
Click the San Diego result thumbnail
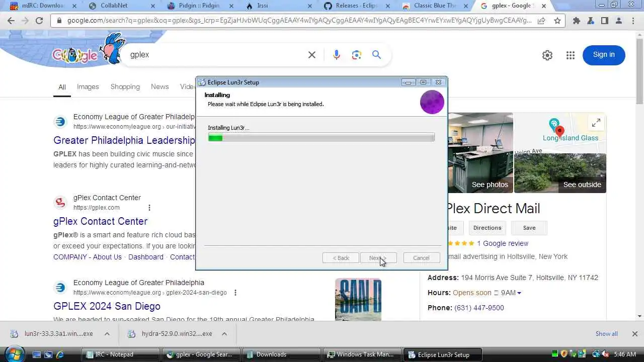tap(358, 300)
